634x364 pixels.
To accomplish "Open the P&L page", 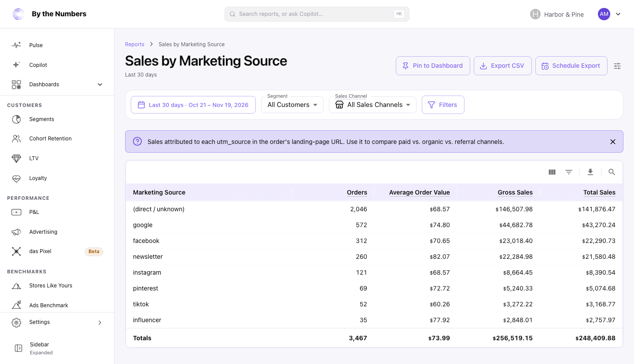I will pyautogui.click(x=57, y=212).
